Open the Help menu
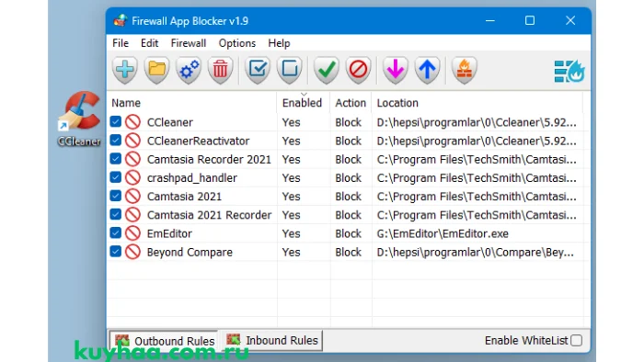Image resolution: width=644 pixels, height=362 pixels. click(280, 43)
